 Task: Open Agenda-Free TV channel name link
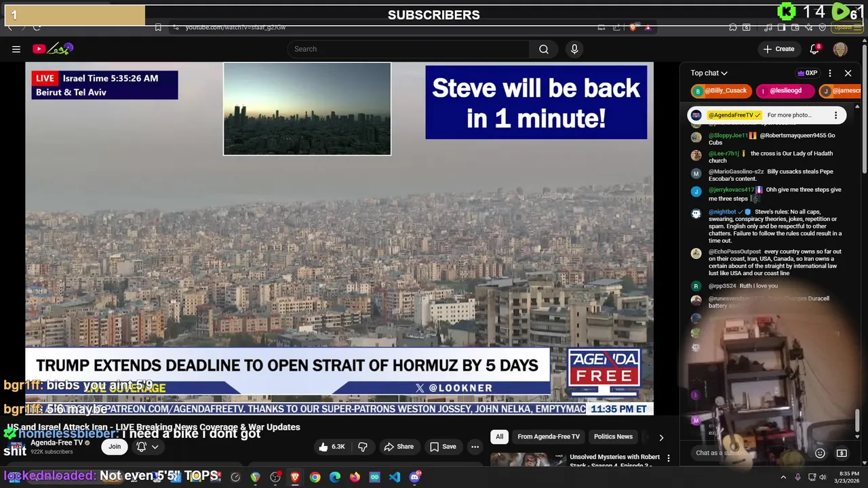click(56, 443)
